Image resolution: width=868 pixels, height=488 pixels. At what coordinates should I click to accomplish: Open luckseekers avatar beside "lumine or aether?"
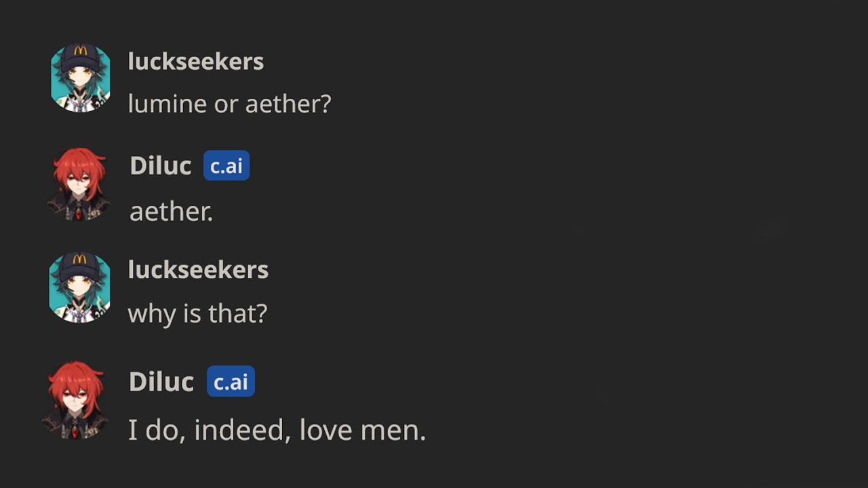(81, 78)
